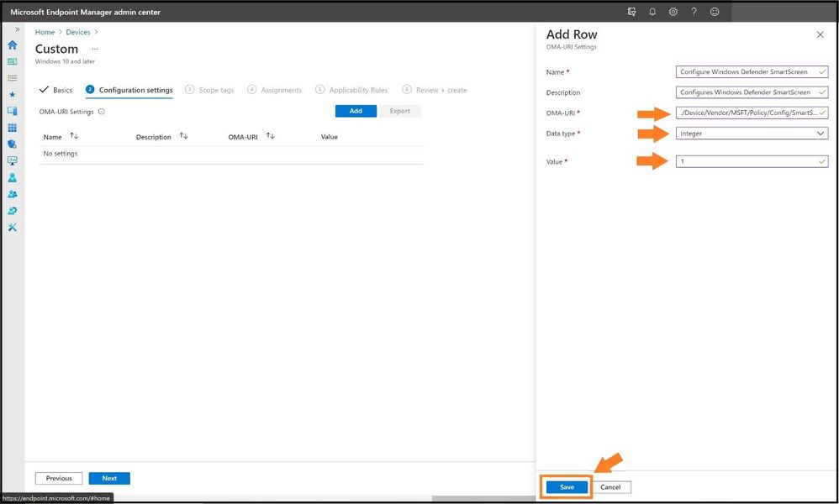This screenshot has height=504, width=839.
Task: Click the Next button
Action: click(x=109, y=478)
